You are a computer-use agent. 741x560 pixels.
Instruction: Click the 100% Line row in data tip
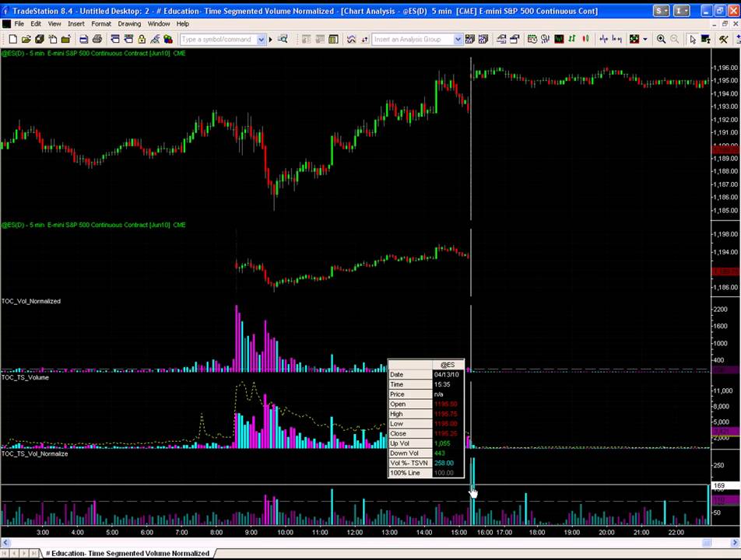coord(426,473)
